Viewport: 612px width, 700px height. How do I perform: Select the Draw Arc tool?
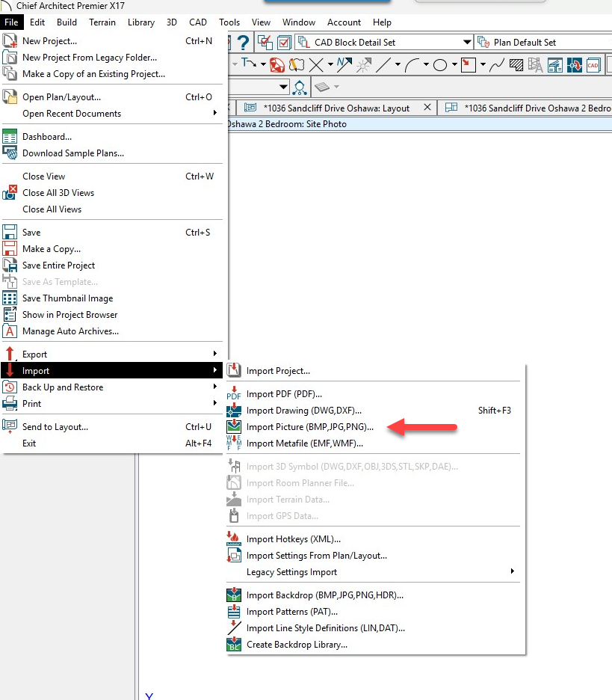pyautogui.click(x=411, y=65)
